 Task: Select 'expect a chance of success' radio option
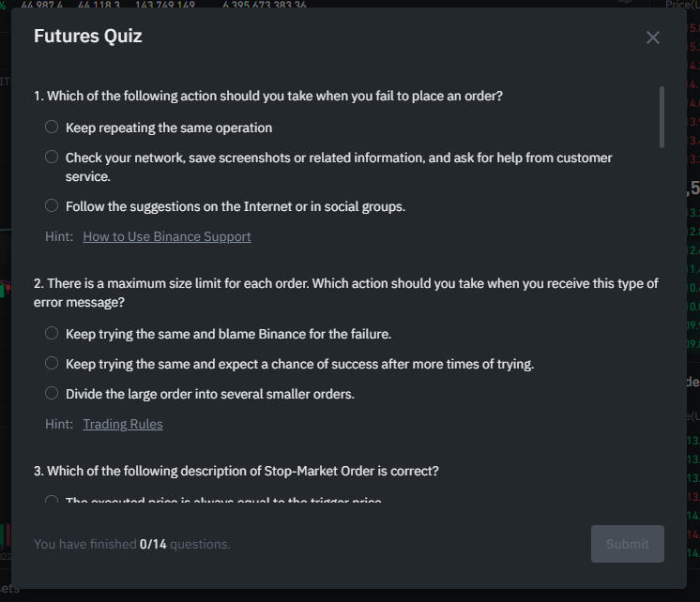click(52, 364)
